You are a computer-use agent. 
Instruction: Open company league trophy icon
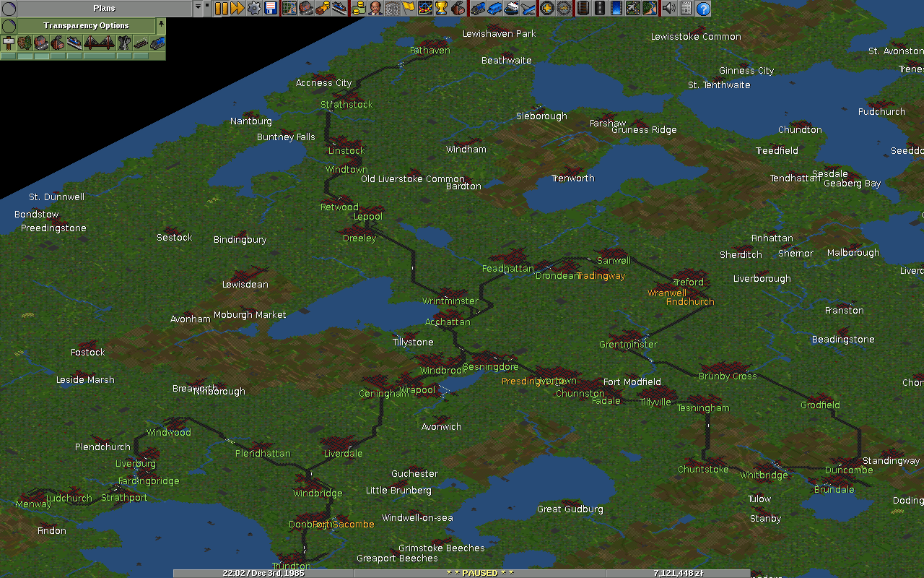tap(442, 9)
